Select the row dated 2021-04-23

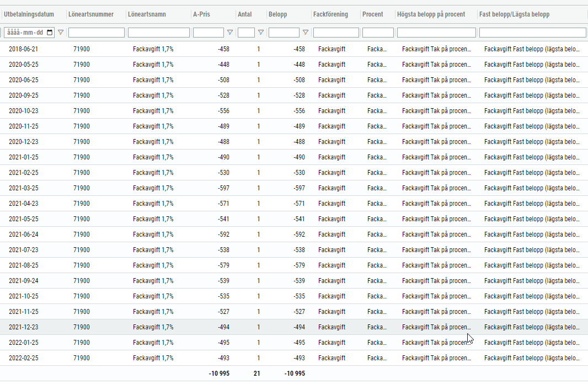pyautogui.click(x=294, y=204)
